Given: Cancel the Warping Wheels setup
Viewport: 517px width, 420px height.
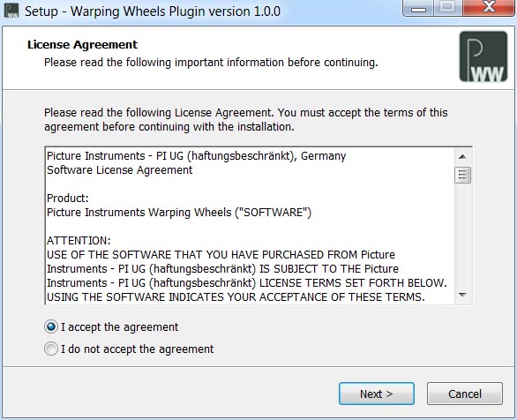Looking at the screenshot, I should 465,394.
